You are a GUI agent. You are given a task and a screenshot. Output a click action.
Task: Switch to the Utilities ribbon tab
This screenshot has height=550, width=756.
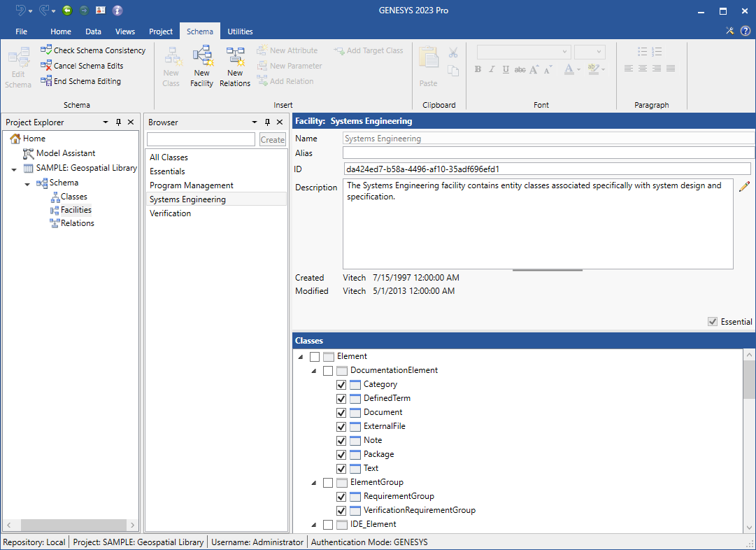point(240,31)
